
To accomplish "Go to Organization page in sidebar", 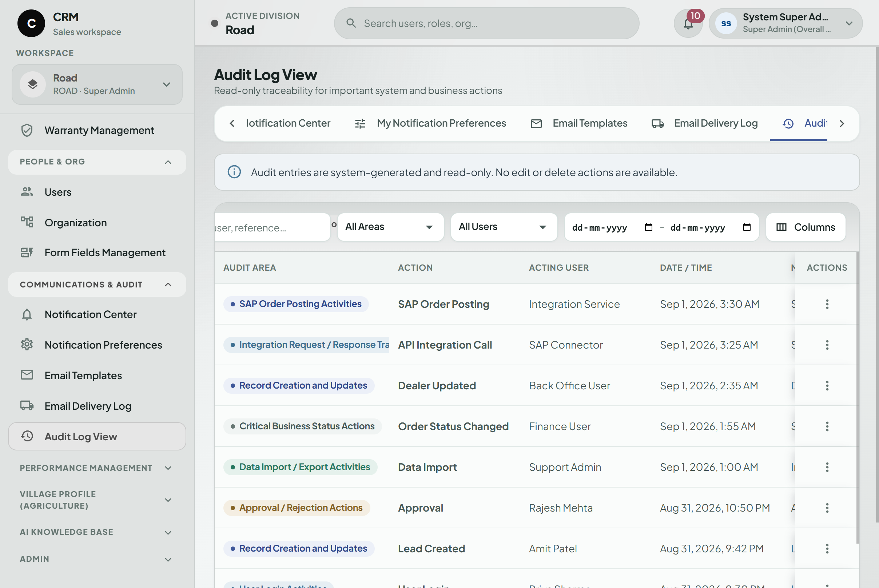I will point(97,222).
